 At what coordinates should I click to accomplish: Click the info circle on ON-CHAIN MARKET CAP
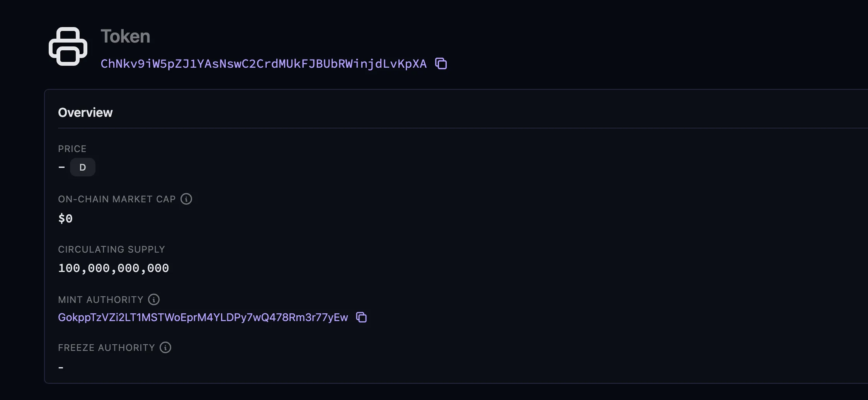point(187,199)
